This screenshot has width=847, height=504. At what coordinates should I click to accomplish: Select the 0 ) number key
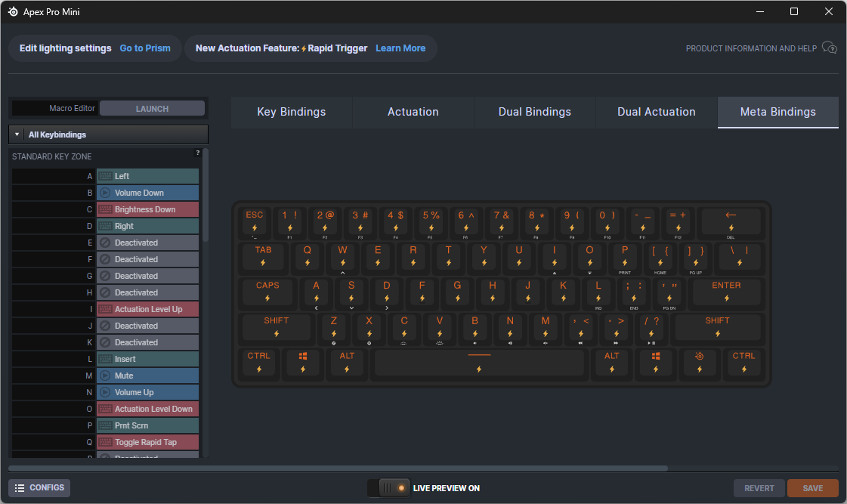point(607,221)
